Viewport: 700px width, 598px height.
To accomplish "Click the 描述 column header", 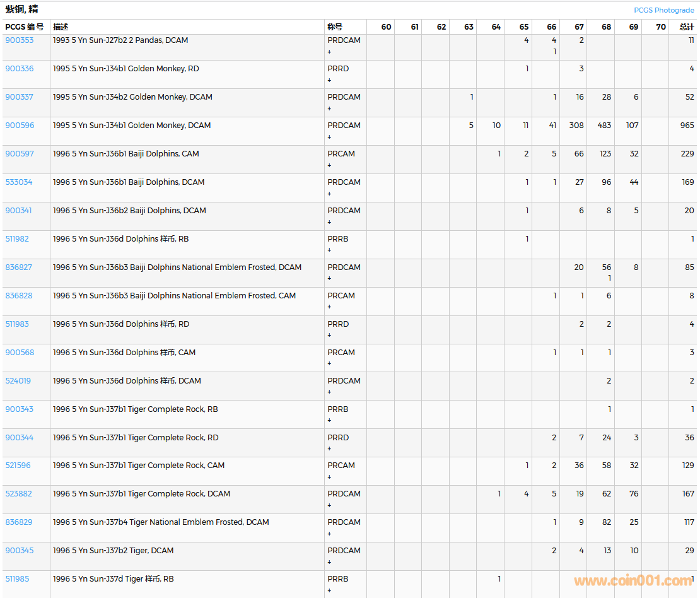I will pyautogui.click(x=61, y=27).
